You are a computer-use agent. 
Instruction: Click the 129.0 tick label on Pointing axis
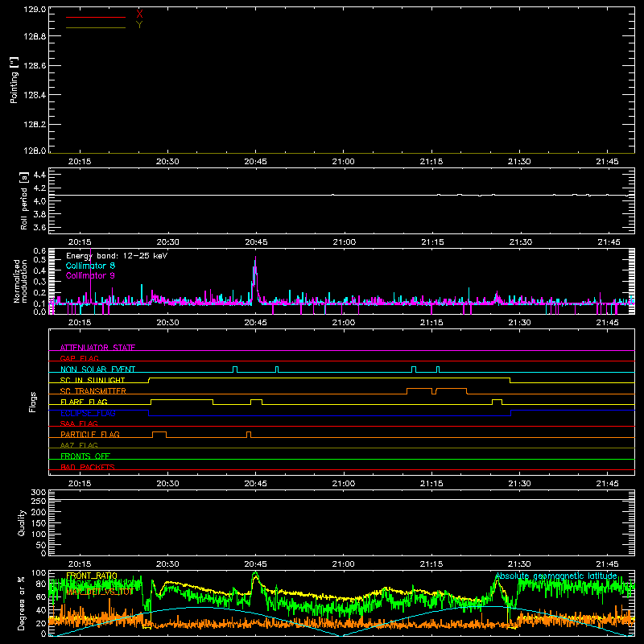tap(35, 9)
